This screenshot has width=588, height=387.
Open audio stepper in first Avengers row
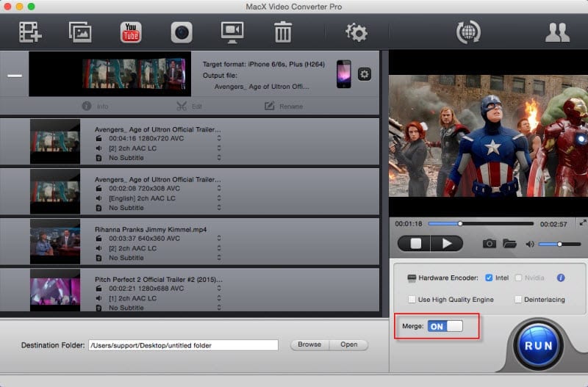(x=219, y=148)
